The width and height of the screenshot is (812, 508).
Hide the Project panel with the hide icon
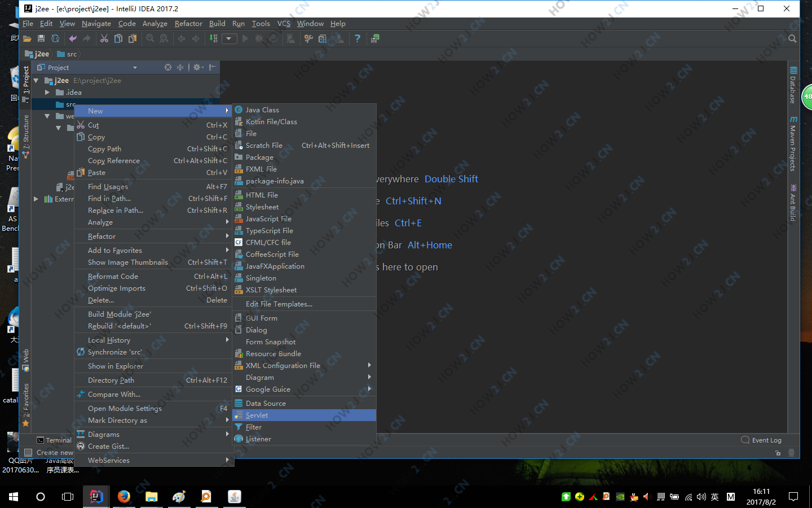click(x=212, y=67)
